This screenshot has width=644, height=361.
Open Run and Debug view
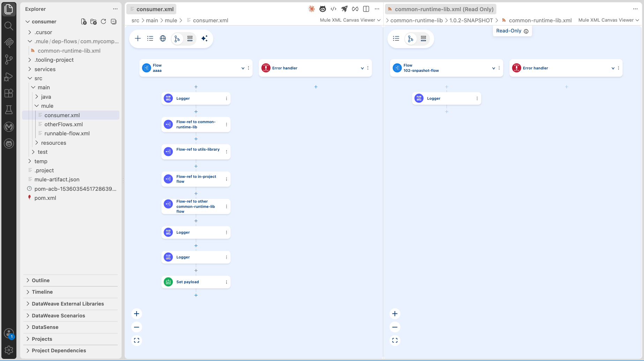coord(9,76)
